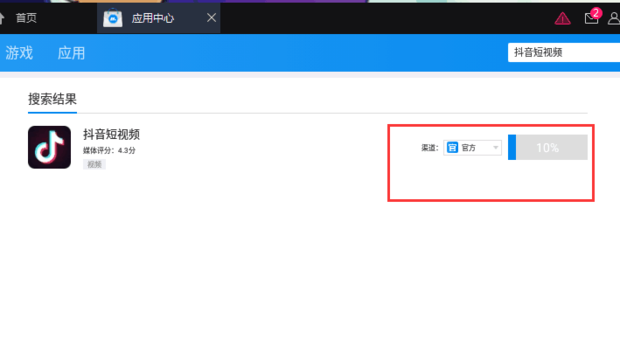
Task: Click the red warning triangle icon
Action: pyautogui.click(x=562, y=18)
